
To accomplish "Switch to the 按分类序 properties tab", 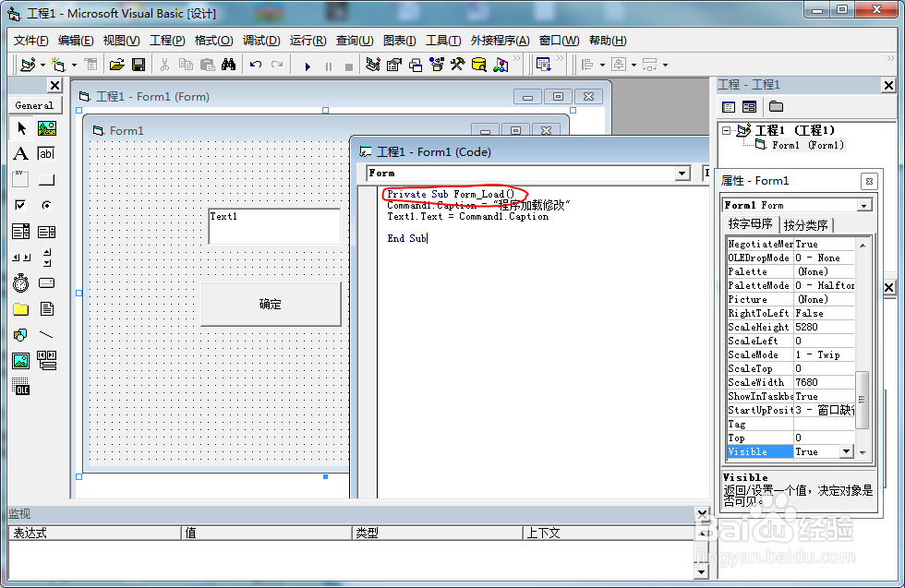I will pos(805,224).
